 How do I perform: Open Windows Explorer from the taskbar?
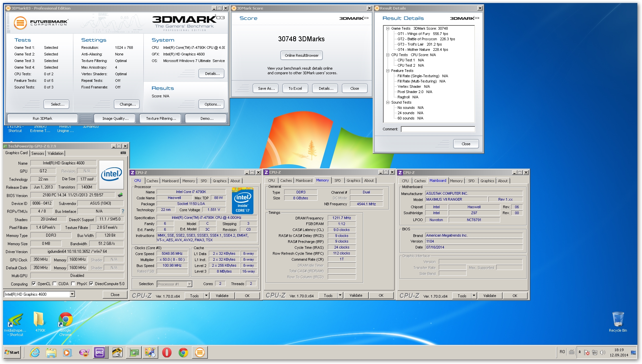click(51, 352)
